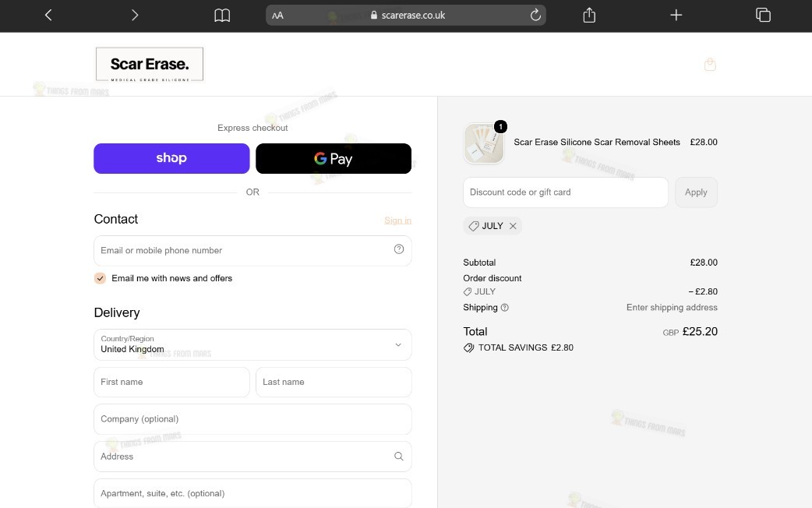This screenshot has width=812, height=508.
Task: Click the product thumbnail image
Action: click(484, 143)
